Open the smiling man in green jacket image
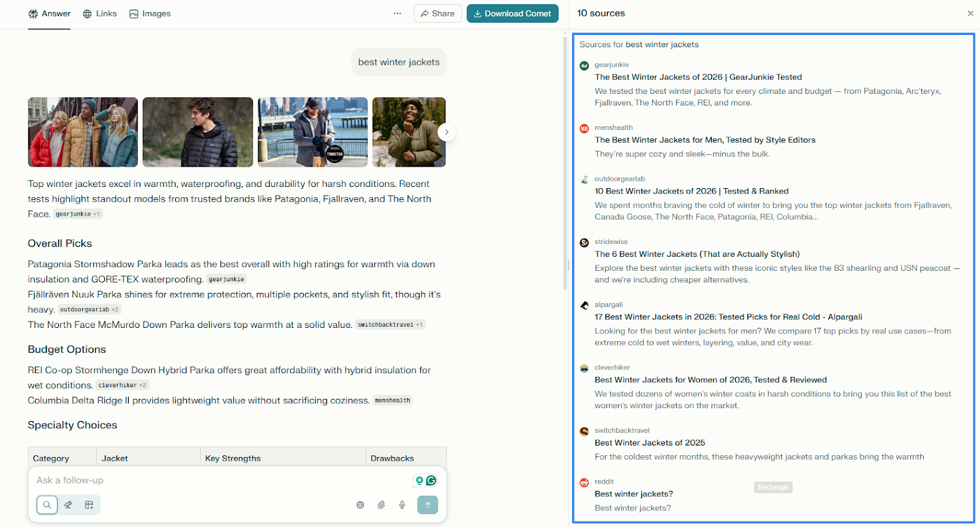 [x=409, y=132]
